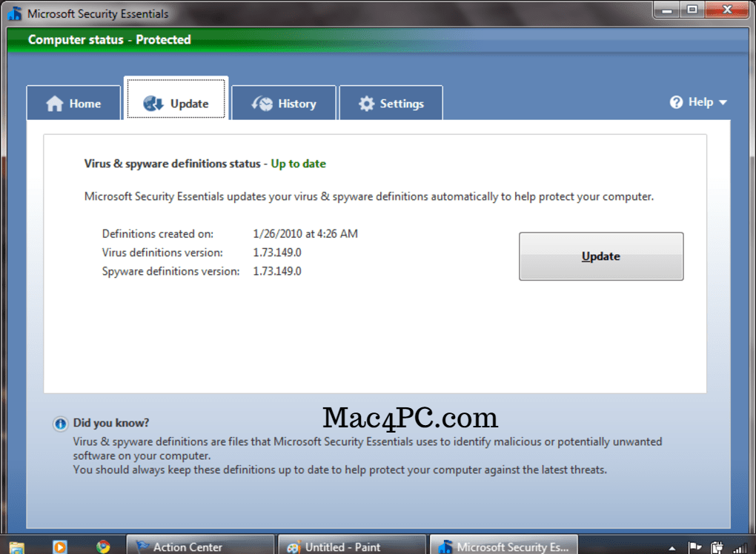Open the Settings tab
The height and width of the screenshot is (554, 756).
391,103
